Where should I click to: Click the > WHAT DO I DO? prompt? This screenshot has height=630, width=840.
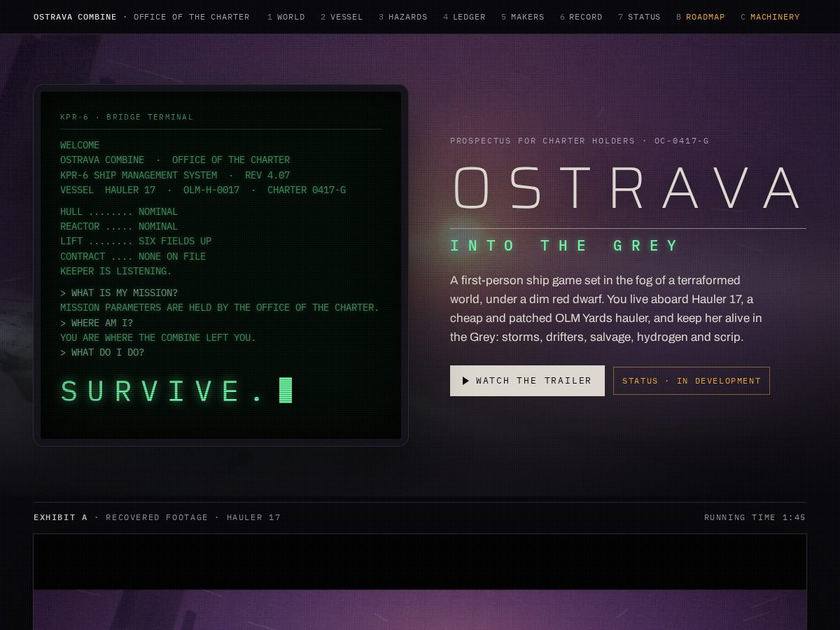(x=102, y=352)
